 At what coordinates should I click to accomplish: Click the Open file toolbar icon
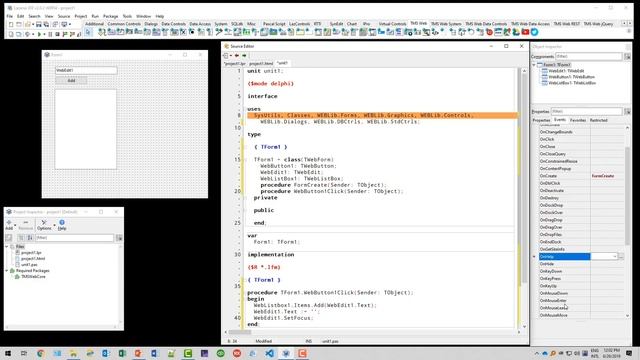[x=27, y=24]
